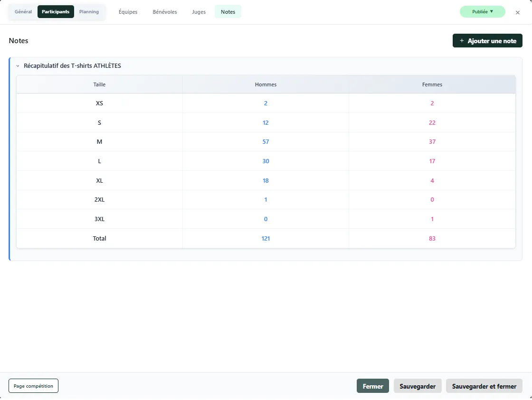The height and width of the screenshot is (400, 532).
Task: Select the Notes sub-tab
Action: click(228, 12)
